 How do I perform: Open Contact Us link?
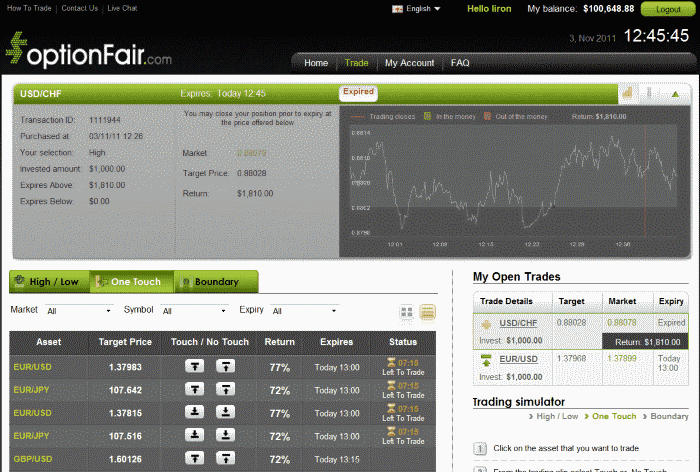click(79, 8)
